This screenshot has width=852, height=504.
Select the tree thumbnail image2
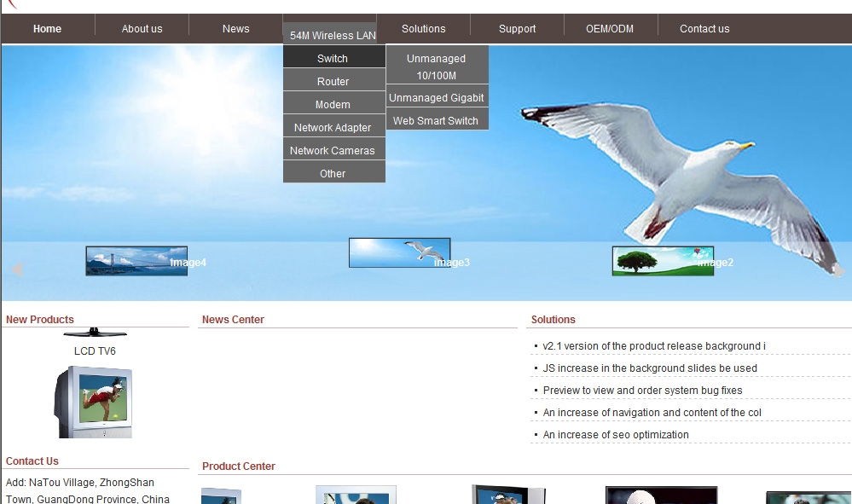tap(663, 261)
